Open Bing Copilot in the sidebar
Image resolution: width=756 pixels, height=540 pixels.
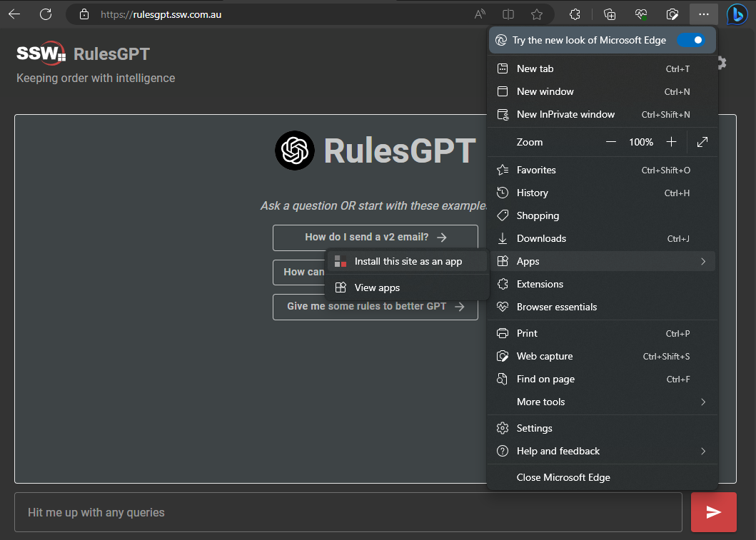point(737,14)
